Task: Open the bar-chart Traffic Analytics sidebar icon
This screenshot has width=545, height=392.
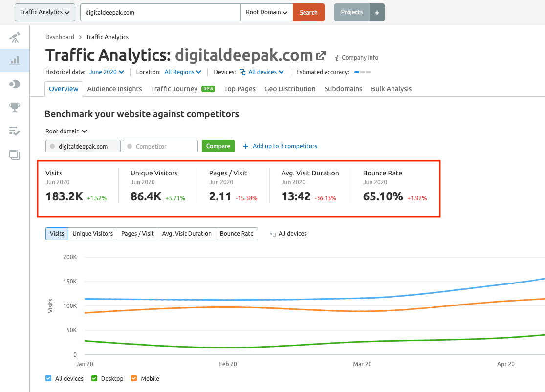Action: 14,61
